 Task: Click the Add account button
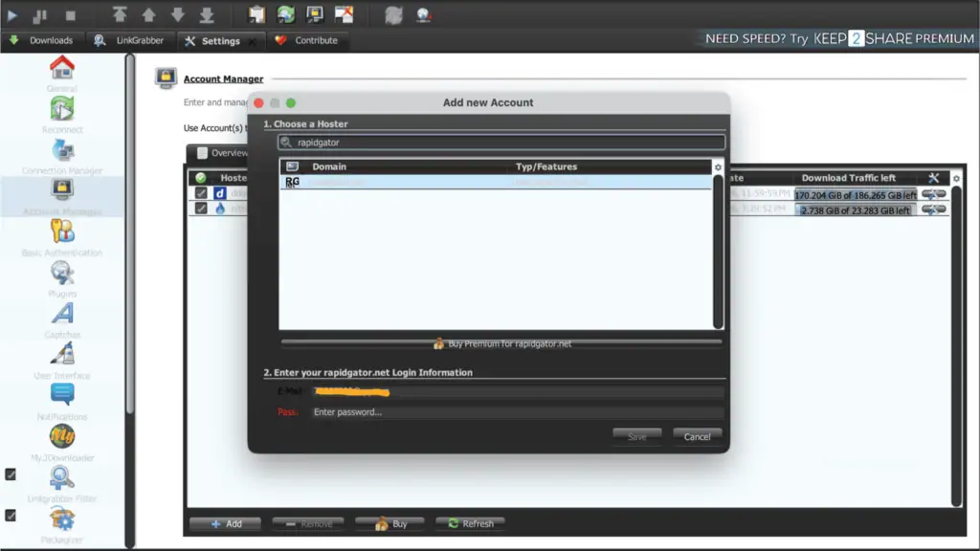coord(226,524)
